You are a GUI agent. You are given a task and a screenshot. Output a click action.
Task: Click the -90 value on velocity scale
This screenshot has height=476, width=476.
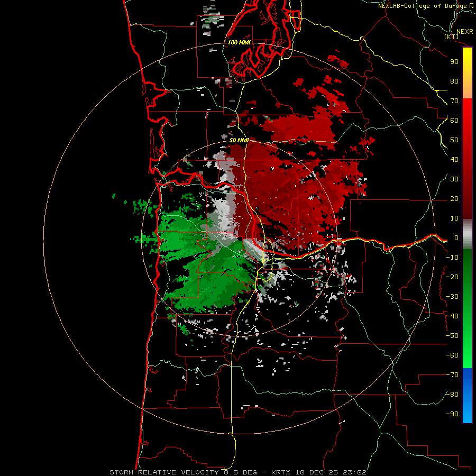(x=452, y=414)
